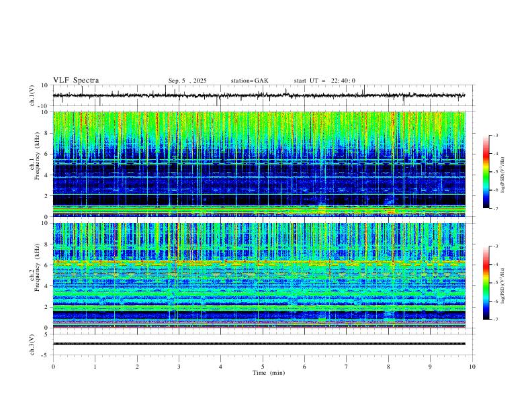
Task: Click the "-7" tick on upper colorbar
Action: coord(495,209)
